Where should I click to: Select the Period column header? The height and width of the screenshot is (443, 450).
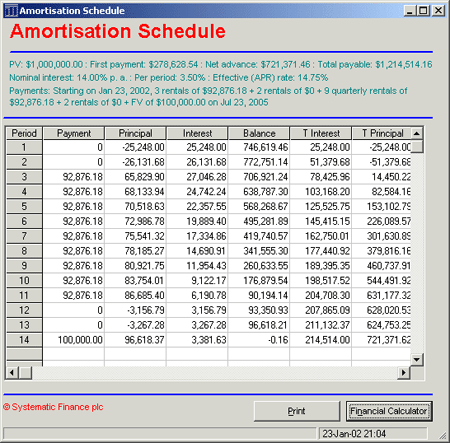click(x=24, y=133)
